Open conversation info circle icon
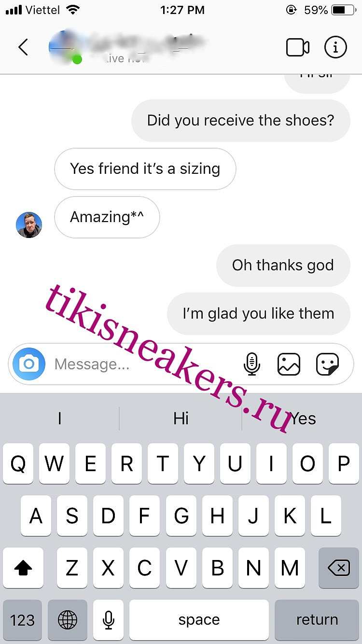The width and height of the screenshot is (362, 644). (x=335, y=47)
